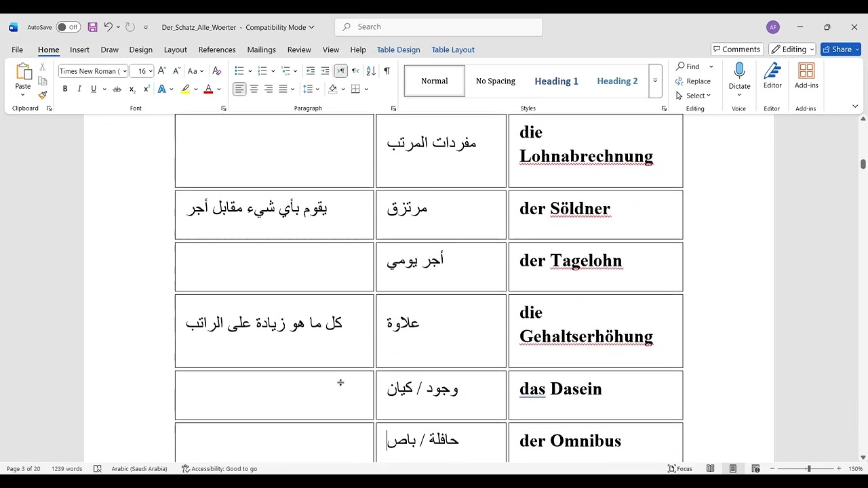Open Dictate microphone
Viewport: 868px width, 488px height.
[739, 70]
